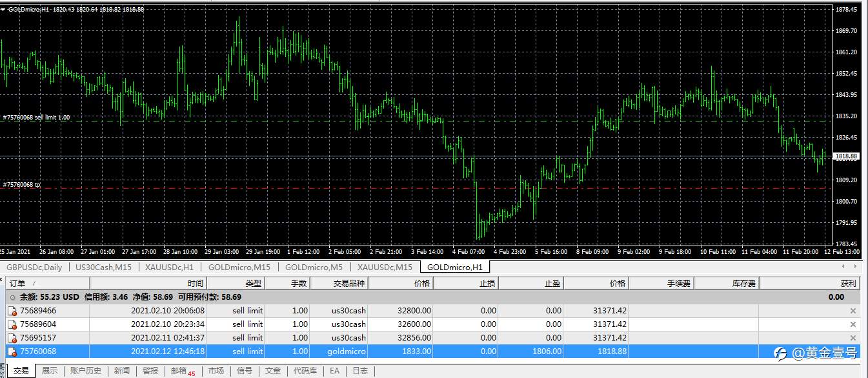Sort orders by the 止损 column header

coord(466,283)
